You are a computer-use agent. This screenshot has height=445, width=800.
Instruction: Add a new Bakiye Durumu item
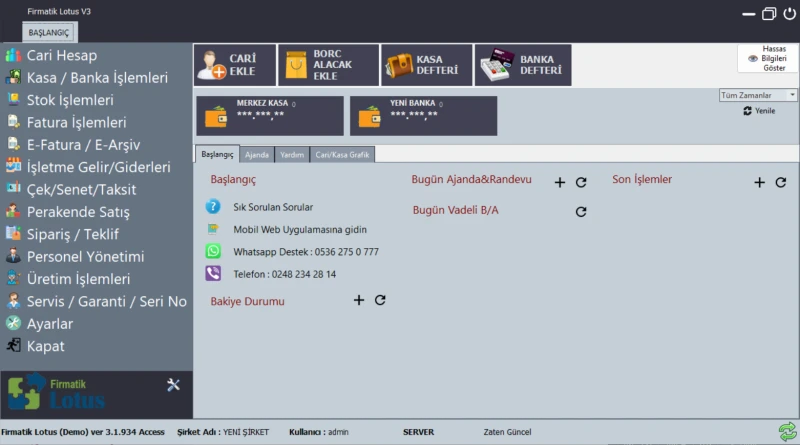(359, 300)
